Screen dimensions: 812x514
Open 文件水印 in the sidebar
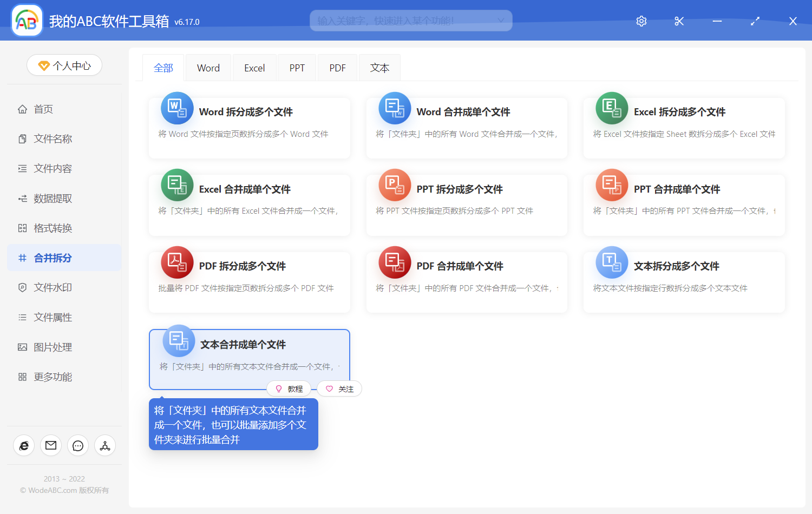tap(53, 287)
